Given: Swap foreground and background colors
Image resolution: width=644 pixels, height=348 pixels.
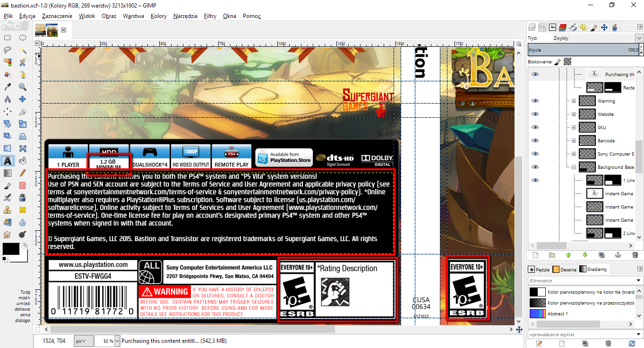Looking at the screenshot, I should coord(25,244).
